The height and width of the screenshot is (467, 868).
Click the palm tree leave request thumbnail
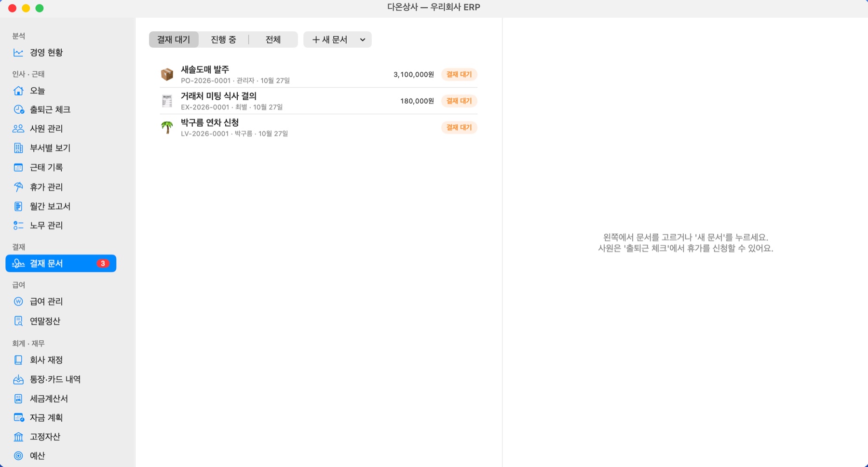pyautogui.click(x=167, y=127)
